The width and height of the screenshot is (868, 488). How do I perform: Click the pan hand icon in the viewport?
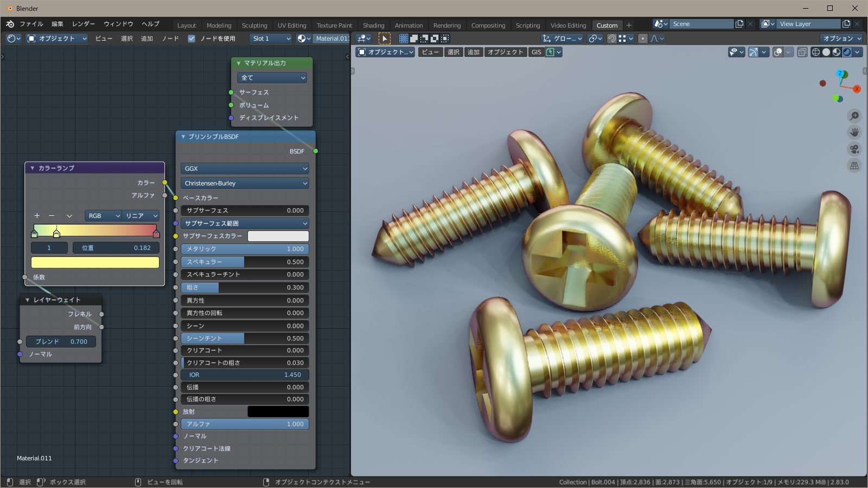854,132
